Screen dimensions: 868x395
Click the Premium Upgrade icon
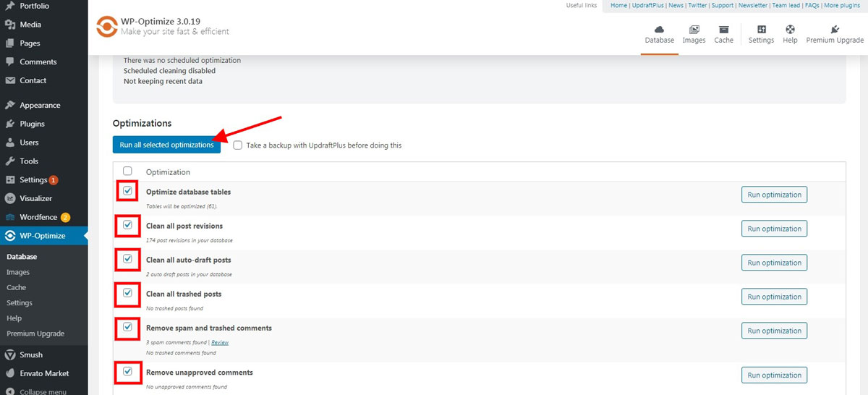(x=835, y=30)
